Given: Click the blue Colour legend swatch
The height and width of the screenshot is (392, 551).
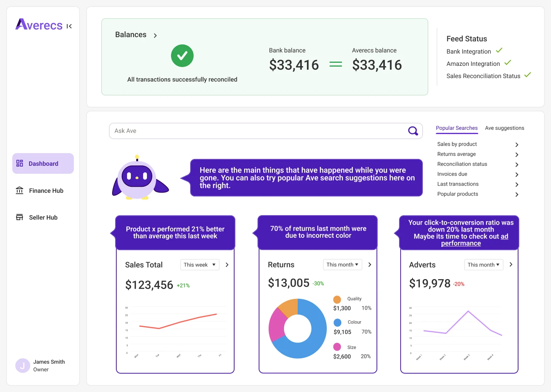Looking at the screenshot, I should (337, 323).
